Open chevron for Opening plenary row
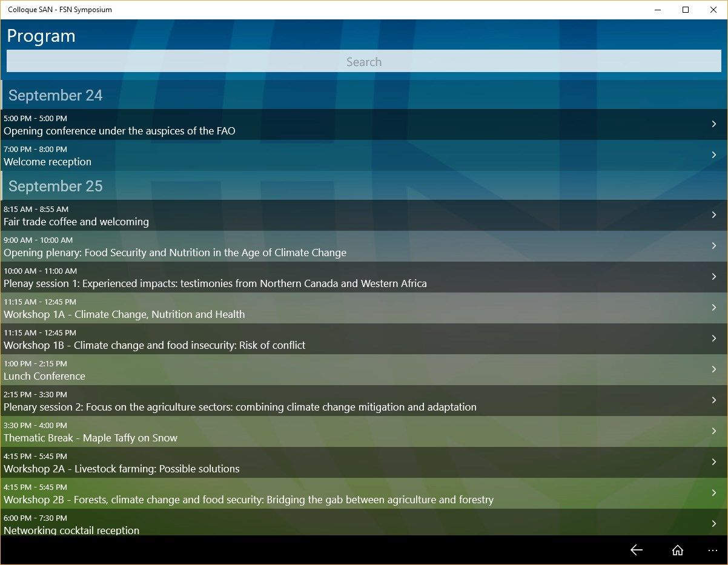This screenshot has width=728, height=565. [x=714, y=246]
